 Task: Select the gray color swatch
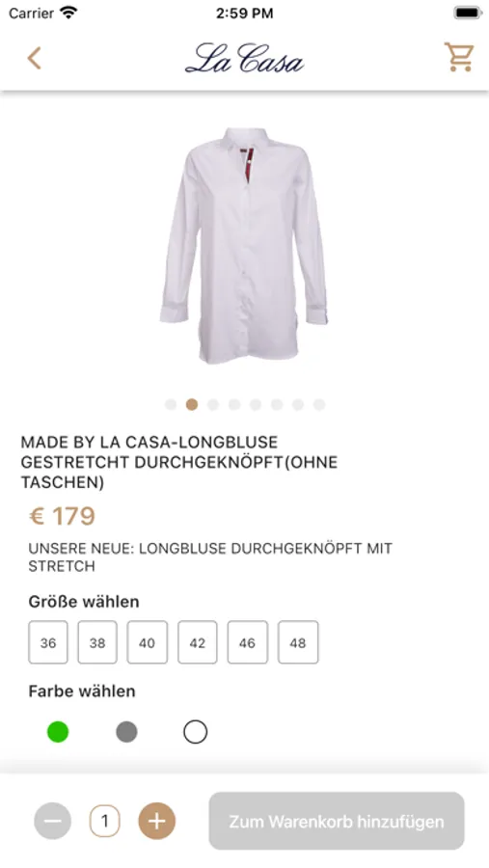[x=126, y=732]
